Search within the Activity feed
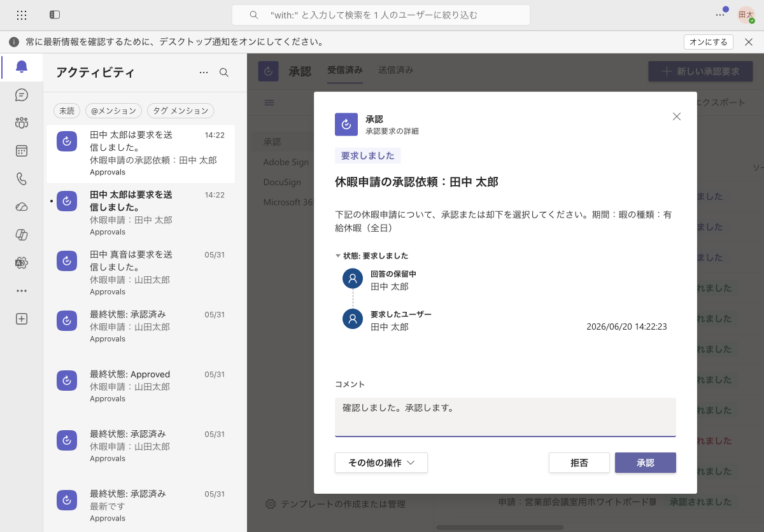The height and width of the screenshot is (532, 764). pyautogui.click(x=224, y=73)
